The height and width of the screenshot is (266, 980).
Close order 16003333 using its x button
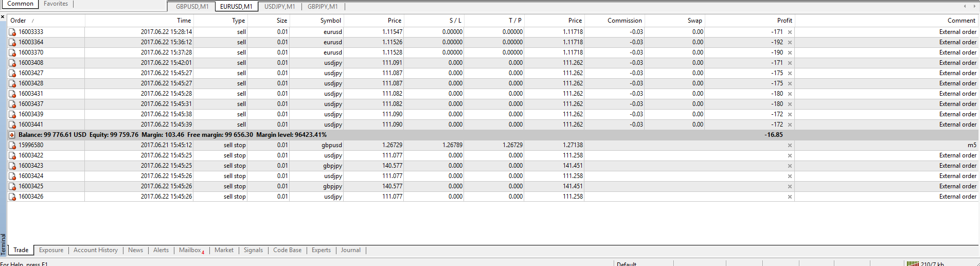(790, 32)
